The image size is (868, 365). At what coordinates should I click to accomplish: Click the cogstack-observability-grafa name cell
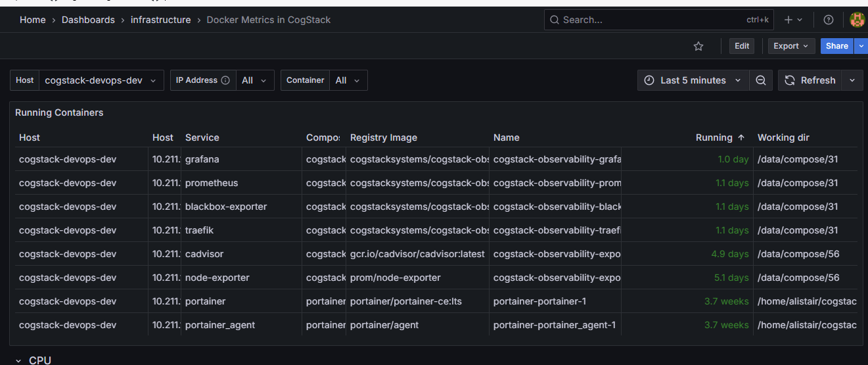[555, 159]
